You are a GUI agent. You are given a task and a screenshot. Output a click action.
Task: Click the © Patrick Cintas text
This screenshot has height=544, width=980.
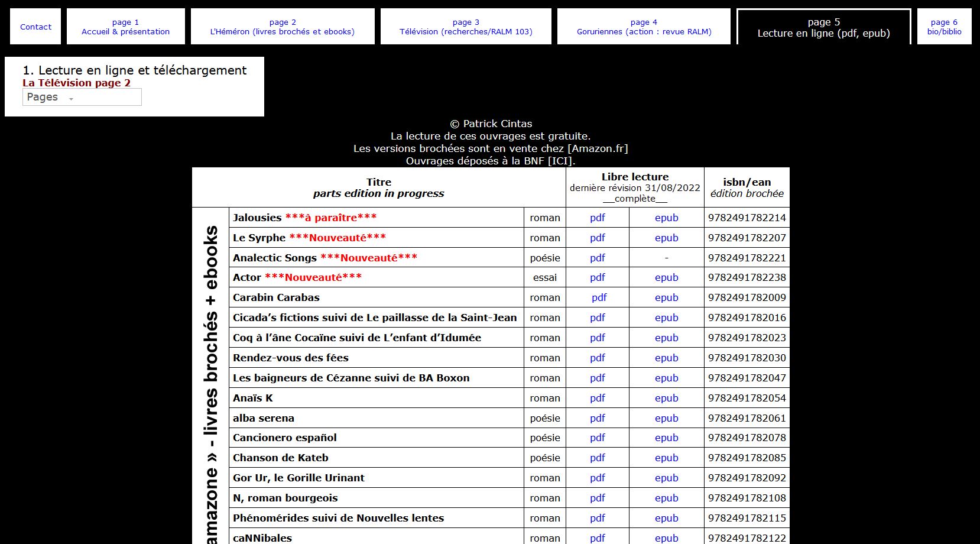pyautogui.click(x=491, y=124)
